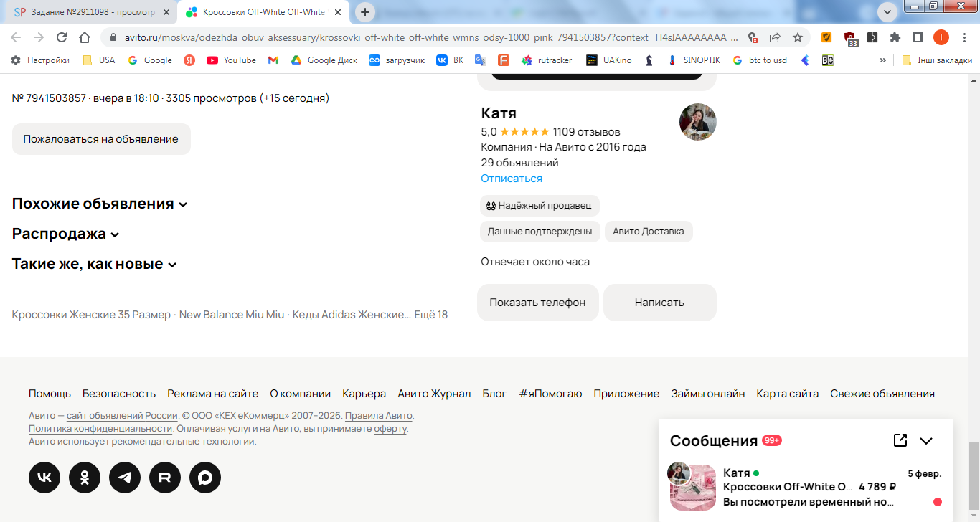
Task: Reload the current page
Action: pos(62,37)
